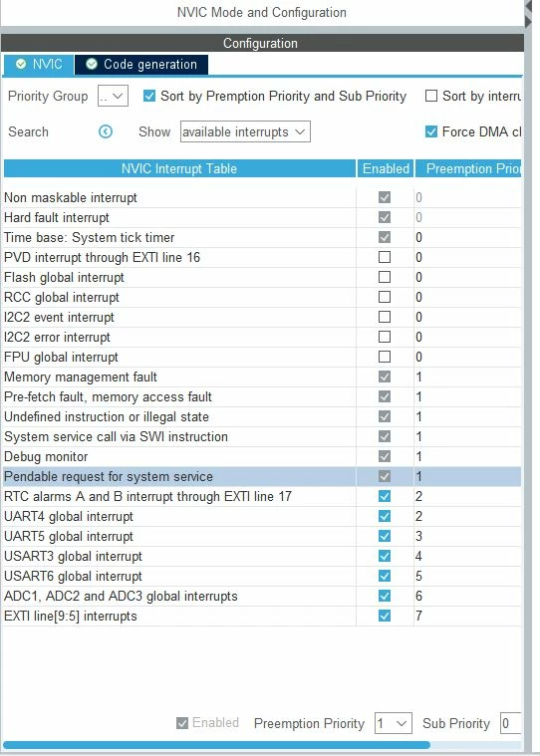Enable PVD interrupt through EXTI line 16

tap(385, 257)
